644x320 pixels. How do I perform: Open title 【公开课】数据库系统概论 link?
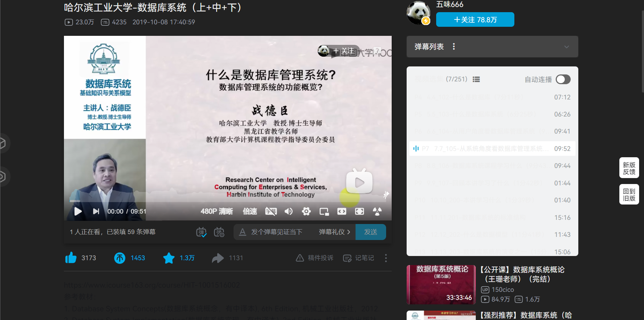pos(522,274)
